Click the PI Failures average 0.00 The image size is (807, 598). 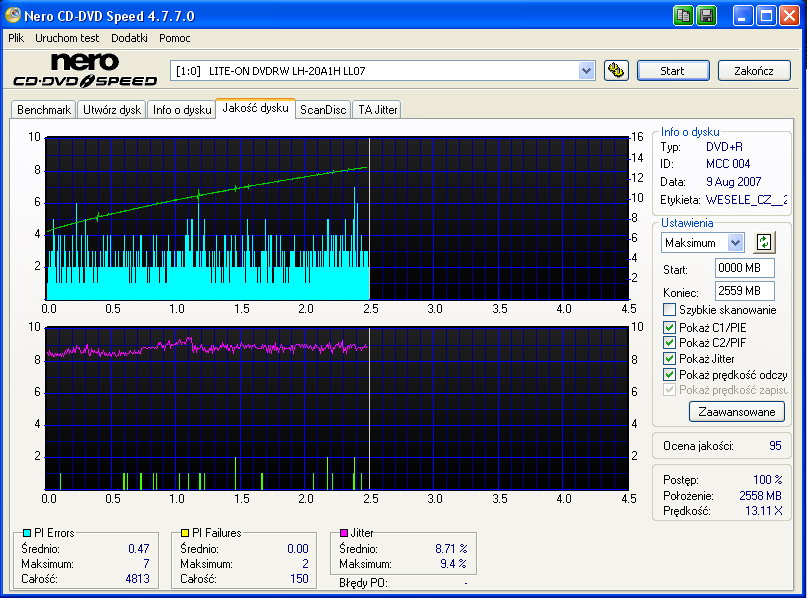[297, 549]
